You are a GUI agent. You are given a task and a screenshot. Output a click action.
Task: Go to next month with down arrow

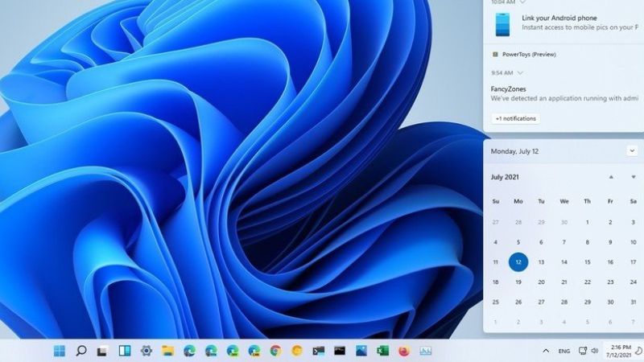pos(633,177)
